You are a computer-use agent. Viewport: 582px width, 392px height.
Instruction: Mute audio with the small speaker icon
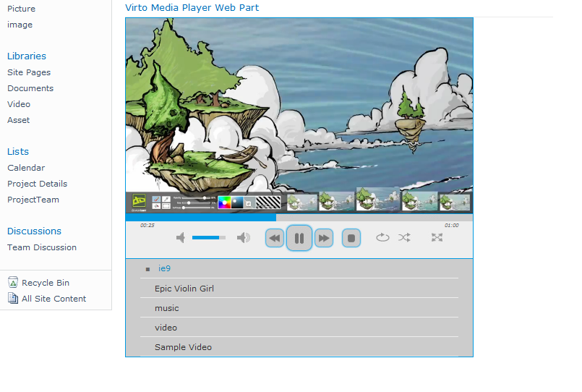point(181,237)
